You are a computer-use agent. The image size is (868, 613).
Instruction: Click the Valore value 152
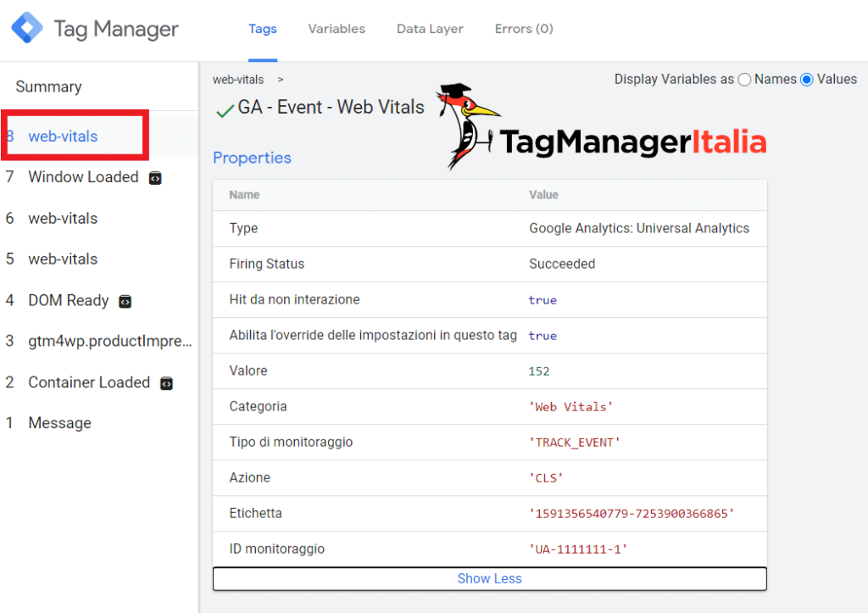point(538,371)
